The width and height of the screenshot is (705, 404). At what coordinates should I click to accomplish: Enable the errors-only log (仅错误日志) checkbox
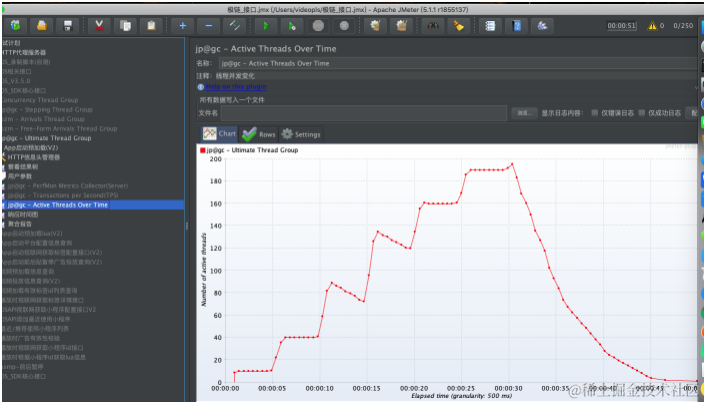pos(594,113)
